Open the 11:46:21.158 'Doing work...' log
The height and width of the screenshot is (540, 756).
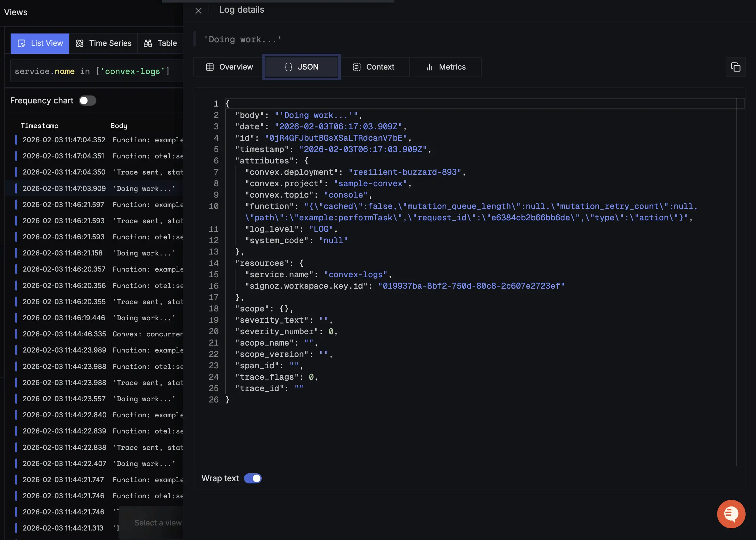pos(100,253)
